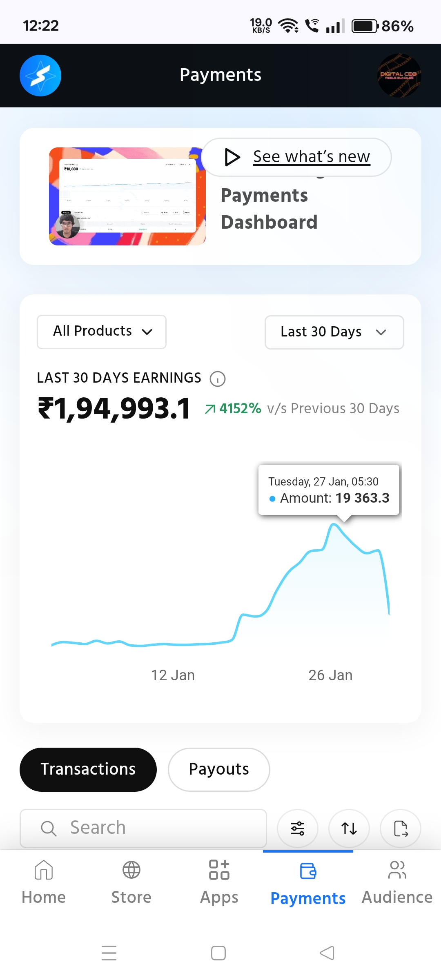Tap the blue app logo icon
The image size is (441, 980).
click(x=40, y=76)
